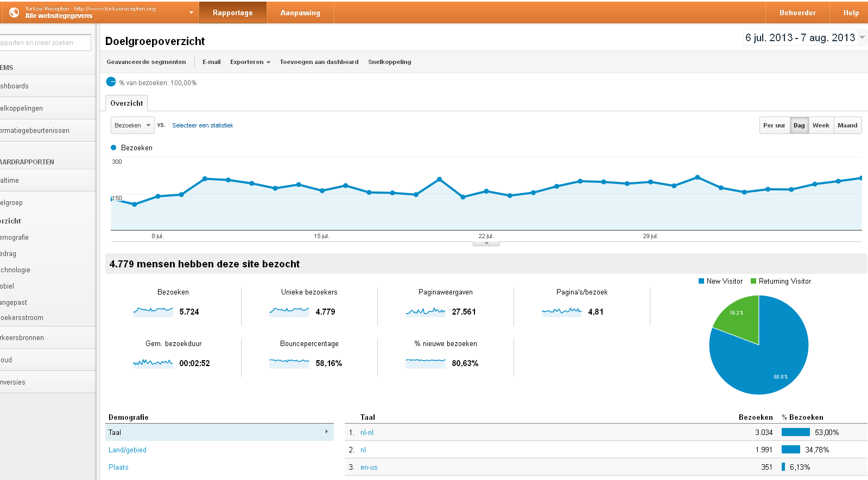Click the Snelkoppeling button

[x=390, y=62]
